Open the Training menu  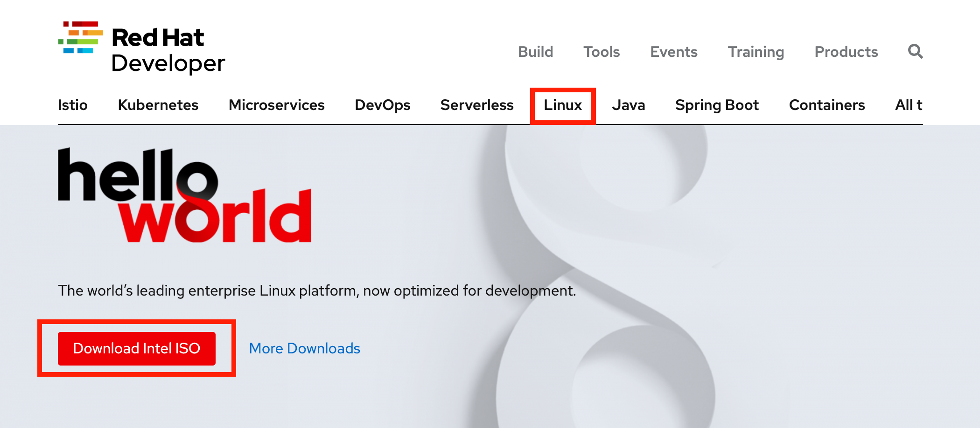(x=756, y=52)
